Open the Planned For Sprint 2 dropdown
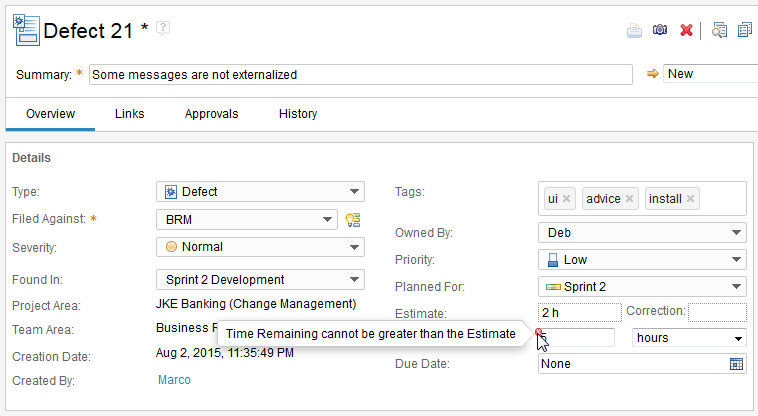 (x=642, y=287)
